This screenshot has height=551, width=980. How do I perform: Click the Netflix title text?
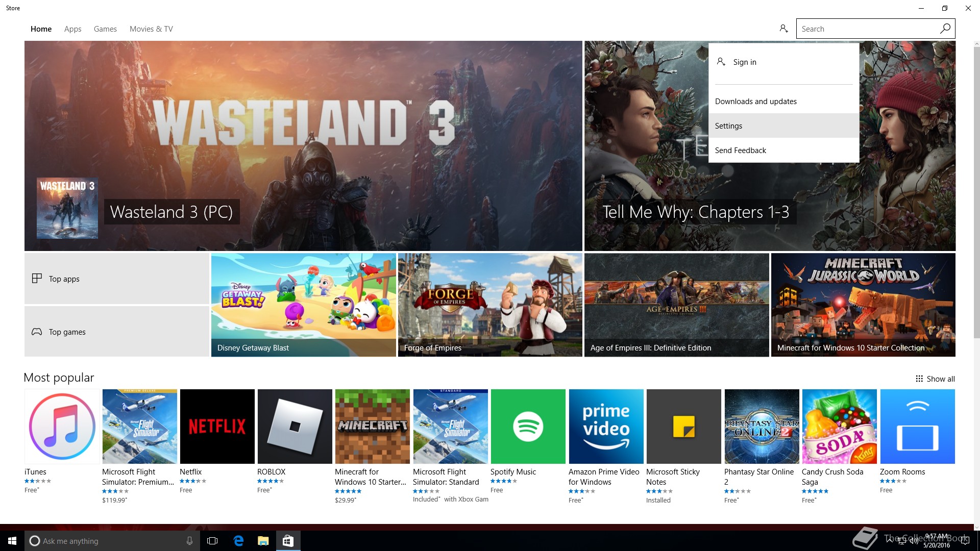tap(190, 472)
